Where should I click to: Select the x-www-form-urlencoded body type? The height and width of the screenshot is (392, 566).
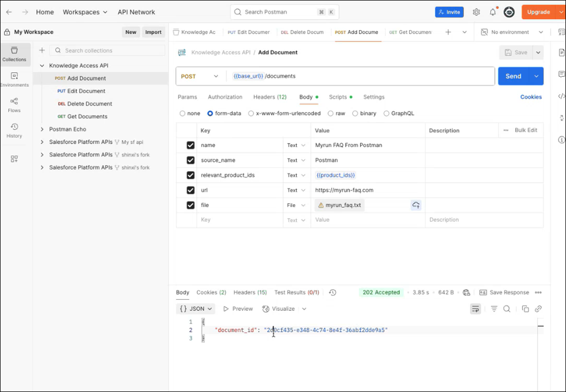coord(251,113)
